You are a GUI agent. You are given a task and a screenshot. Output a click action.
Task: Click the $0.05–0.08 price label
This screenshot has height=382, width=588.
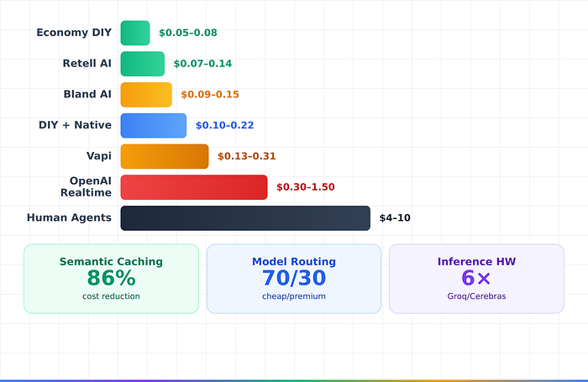click(188, 33)
